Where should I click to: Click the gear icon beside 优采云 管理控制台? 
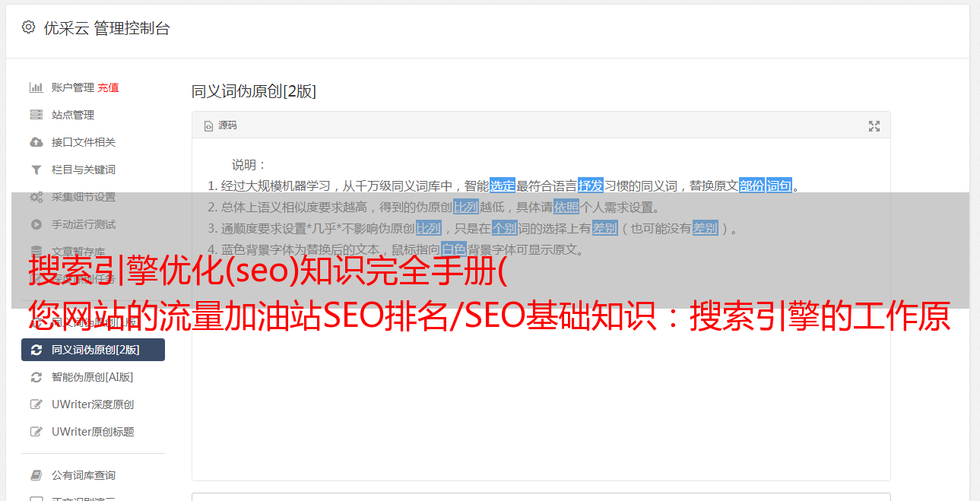(x=28, y=27)
